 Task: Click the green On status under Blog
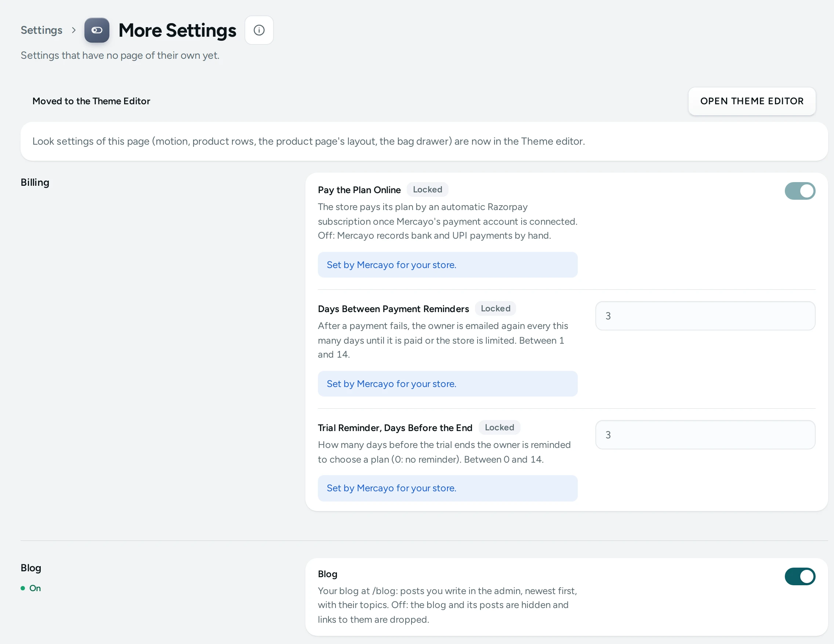31,588
